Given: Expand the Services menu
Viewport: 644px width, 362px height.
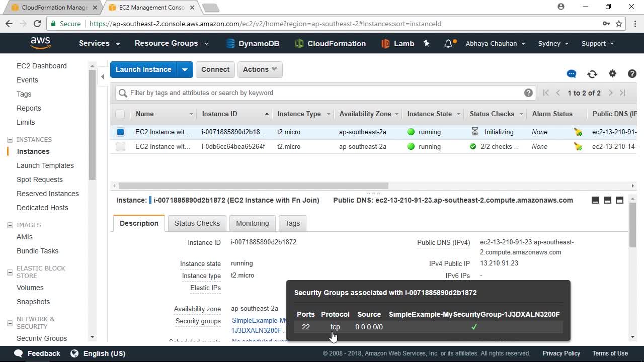Looking at the screenshot, I should [99, 43].
